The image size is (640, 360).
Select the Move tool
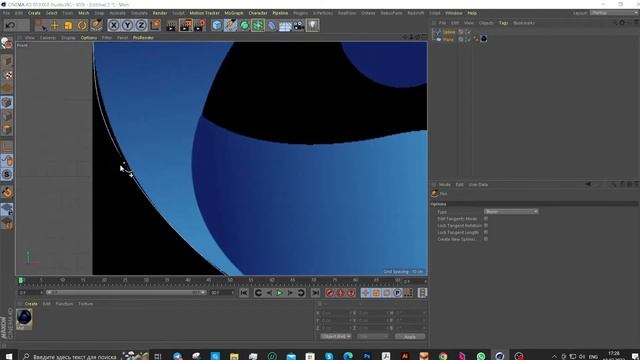pos(54,25)
